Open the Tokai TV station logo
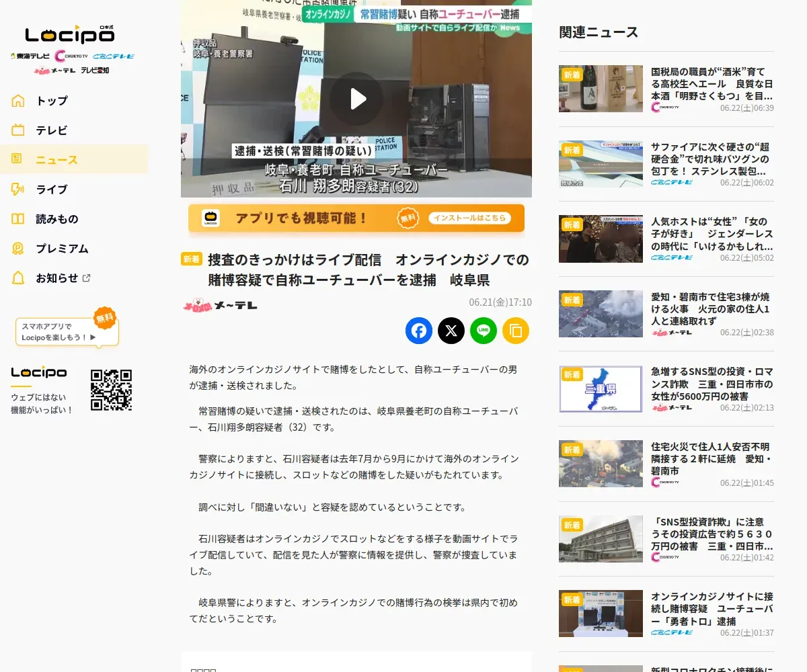The width and height of the screenshot is (807, 672). (x=30, y=56)
